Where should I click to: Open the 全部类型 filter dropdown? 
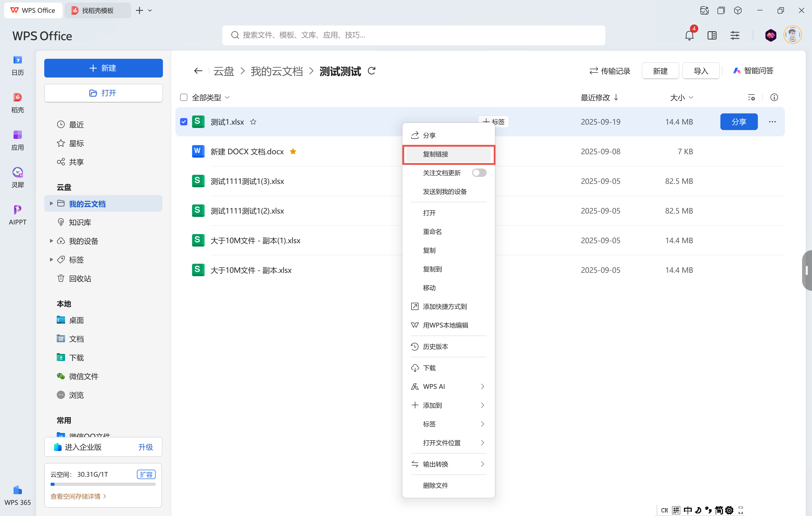[211, 98]
